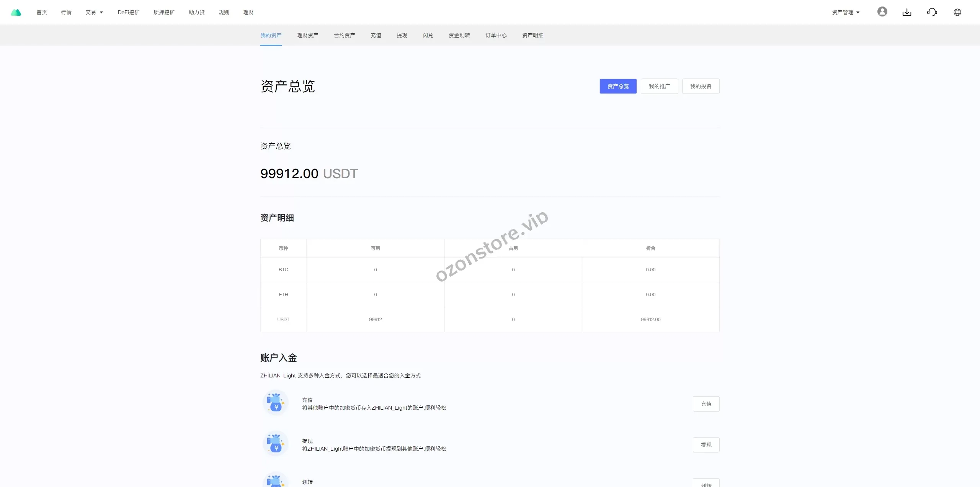Open the user profile avatar icon

(x=882, y=12)
